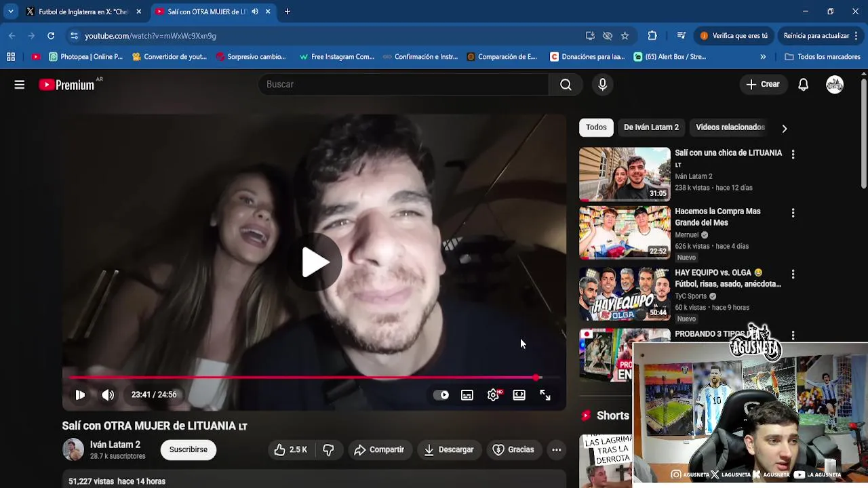Play the video with the center play overlay
The height and width of the screenshot is (488, 868).
tap(316, 262)
